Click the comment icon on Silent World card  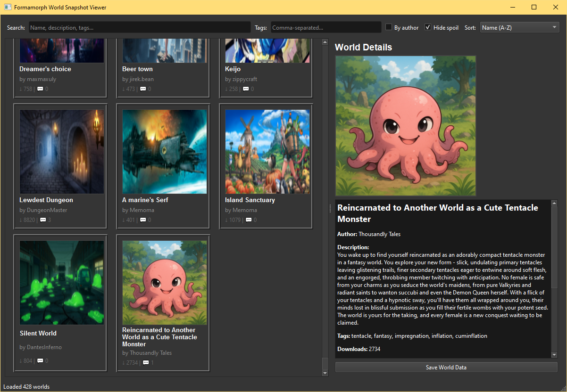pyautogui.click(x=40, y=361)
